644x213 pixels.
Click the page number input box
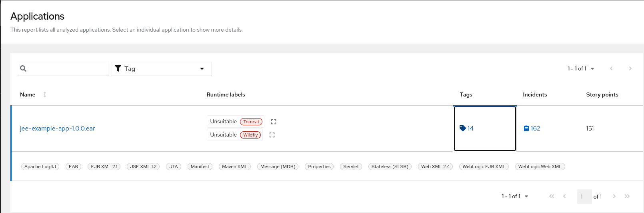[x=584, y=197]
